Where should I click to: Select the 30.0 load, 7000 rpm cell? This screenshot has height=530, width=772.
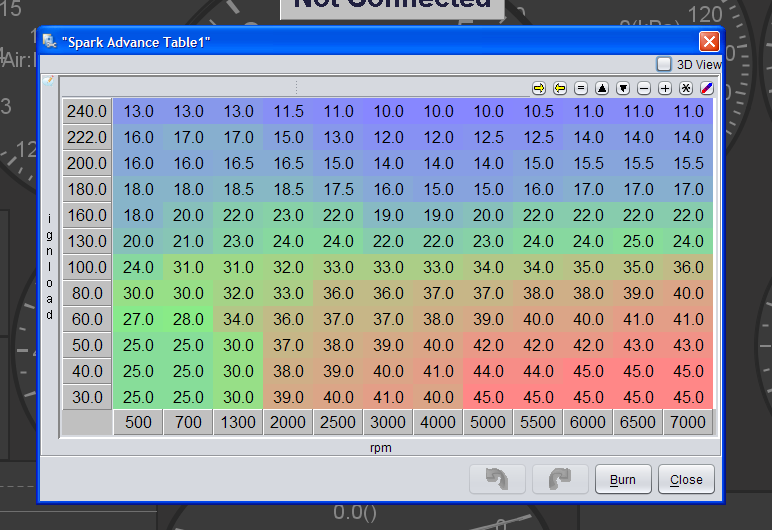tap(688, 397)
